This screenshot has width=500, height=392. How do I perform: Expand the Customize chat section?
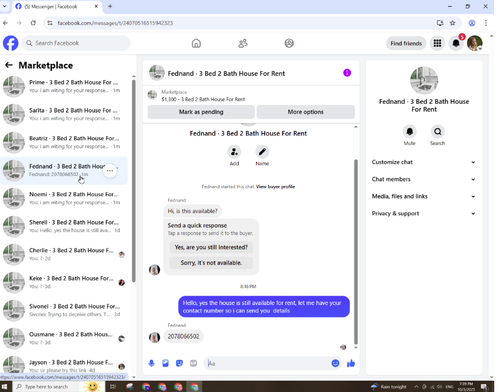(x=423, y=162)
